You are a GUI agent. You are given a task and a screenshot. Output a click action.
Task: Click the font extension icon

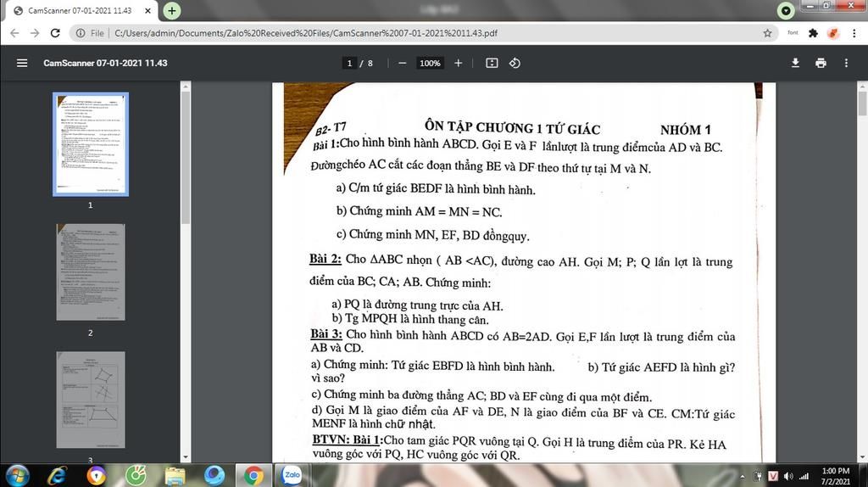[793, 33]
